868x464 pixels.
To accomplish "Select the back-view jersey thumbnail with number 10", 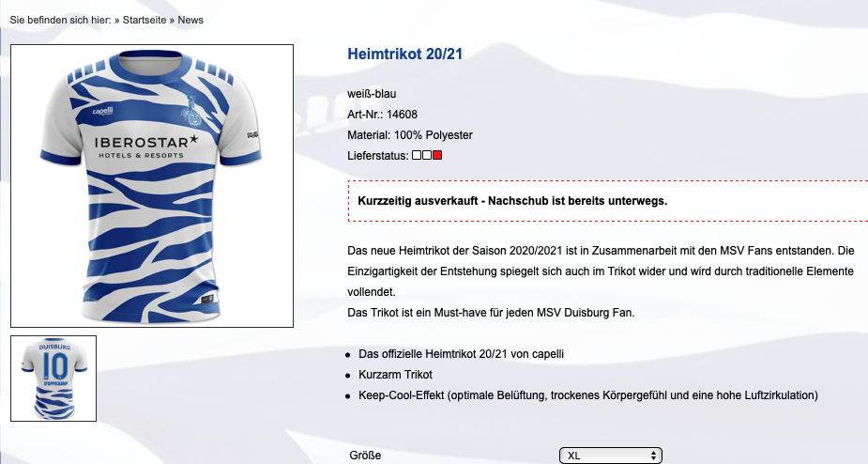I will coord(53,379).
